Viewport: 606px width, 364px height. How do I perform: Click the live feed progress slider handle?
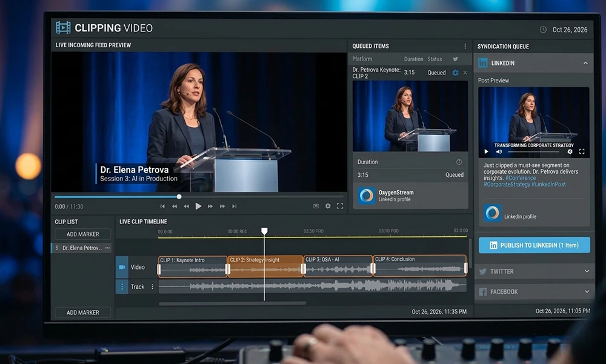pyautogui.click(x=179, y=197)
